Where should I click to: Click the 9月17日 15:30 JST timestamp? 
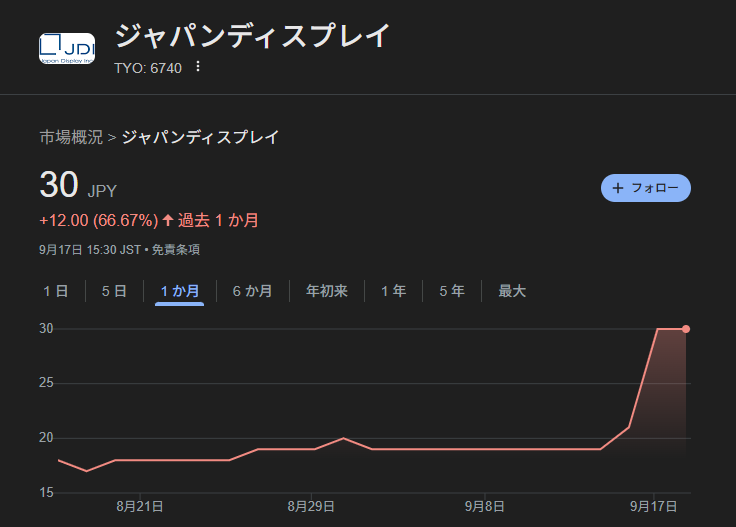tap(90, 250)
